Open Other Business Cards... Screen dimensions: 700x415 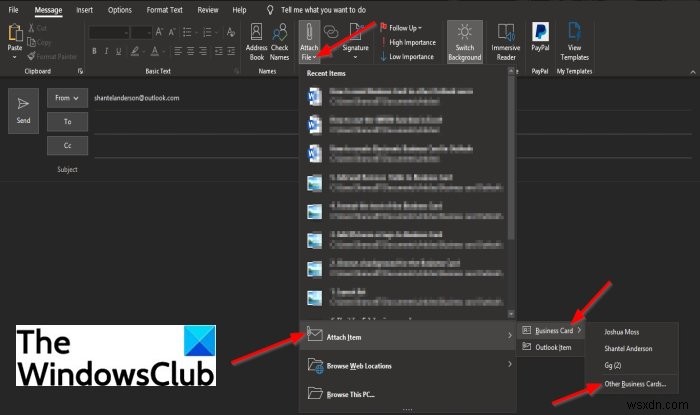(x=631, y=384)
